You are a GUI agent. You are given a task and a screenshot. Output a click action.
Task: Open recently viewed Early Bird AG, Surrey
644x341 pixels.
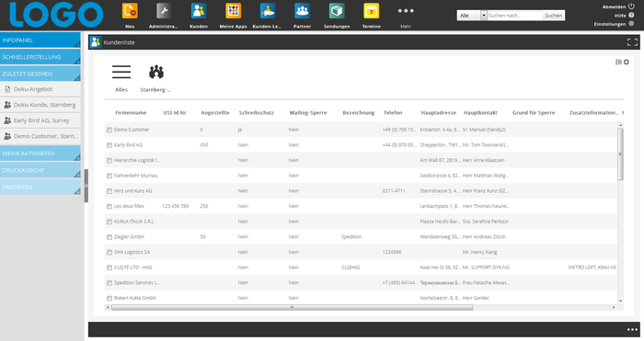40,120
